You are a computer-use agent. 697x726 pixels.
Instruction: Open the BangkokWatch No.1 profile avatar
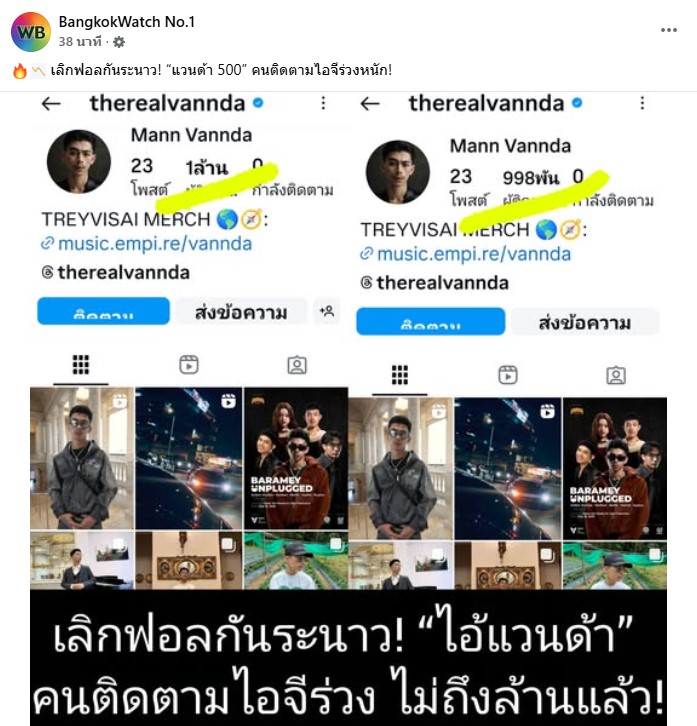tap(31, 32)
